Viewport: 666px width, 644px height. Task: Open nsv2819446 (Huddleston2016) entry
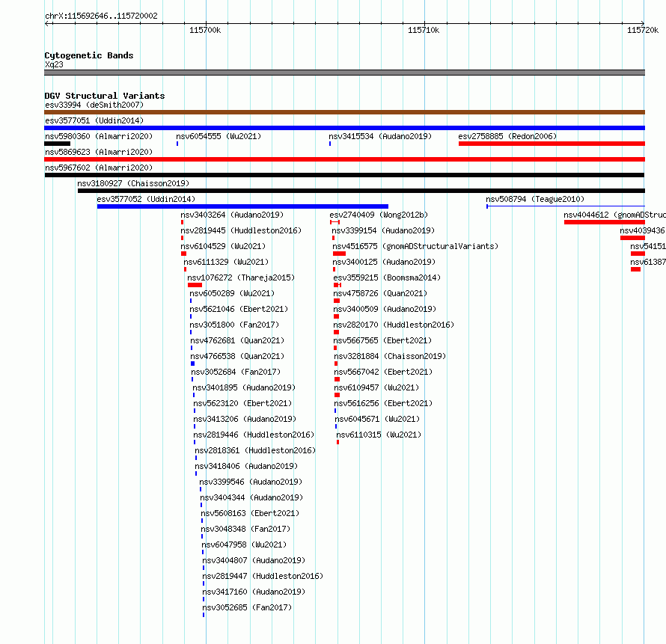coord(254,435)
